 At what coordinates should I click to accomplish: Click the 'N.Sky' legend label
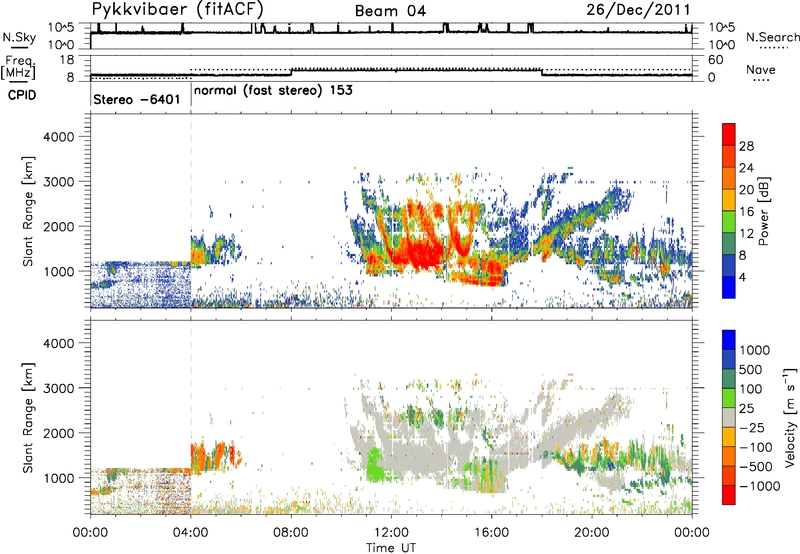coord(19,37)
